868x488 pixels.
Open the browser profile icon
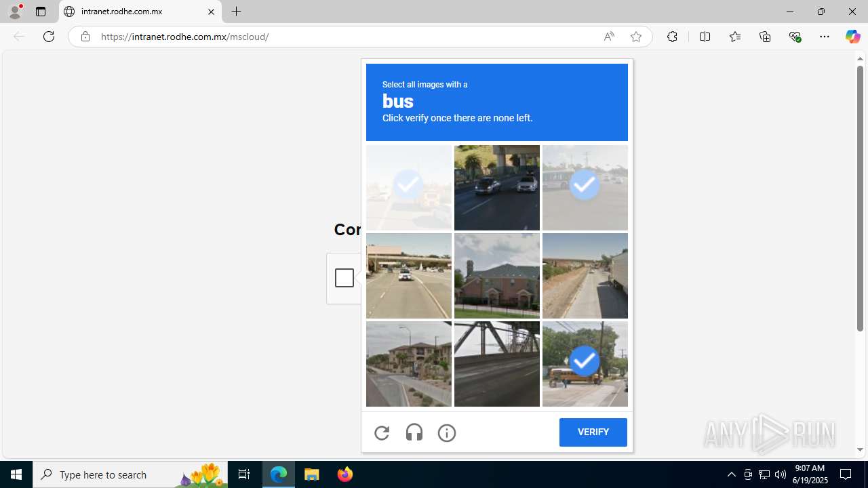click(15, 12)
